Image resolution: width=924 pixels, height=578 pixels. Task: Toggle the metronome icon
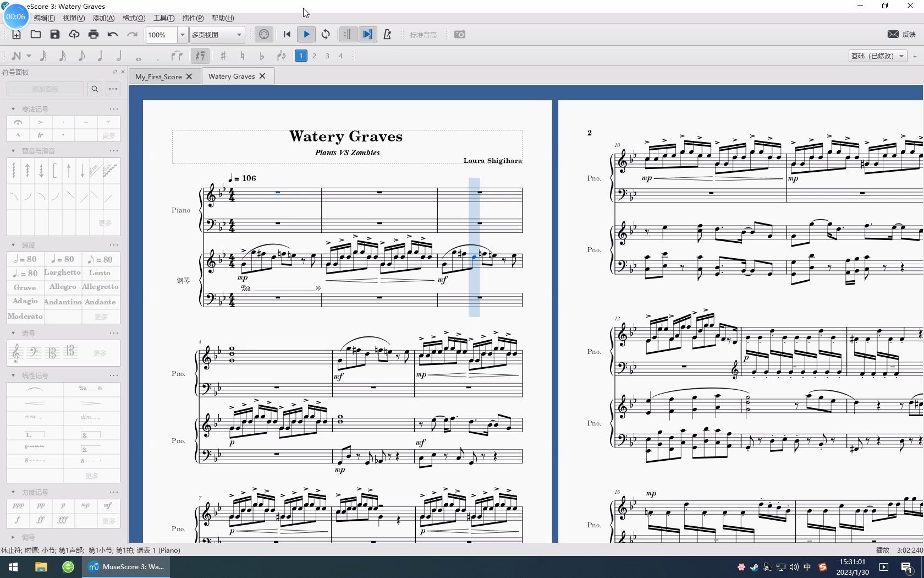click(387, 35)
